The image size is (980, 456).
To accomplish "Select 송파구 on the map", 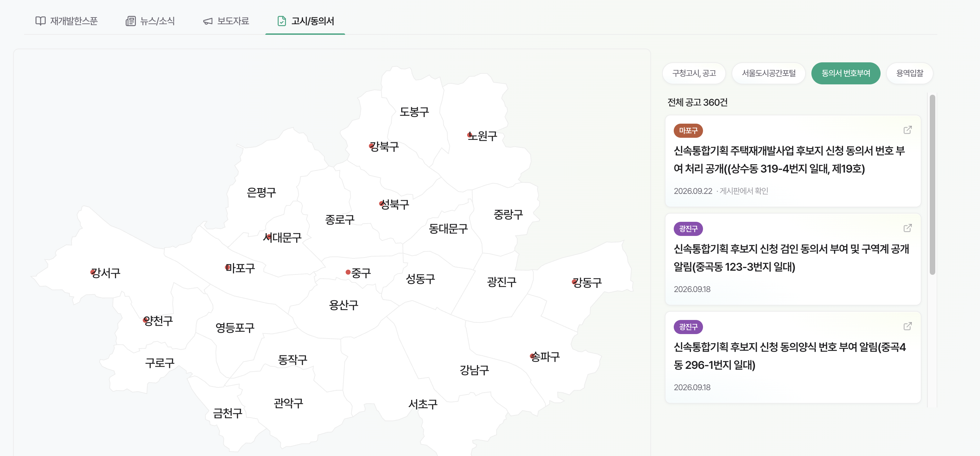I will click(x=545, y=357).
